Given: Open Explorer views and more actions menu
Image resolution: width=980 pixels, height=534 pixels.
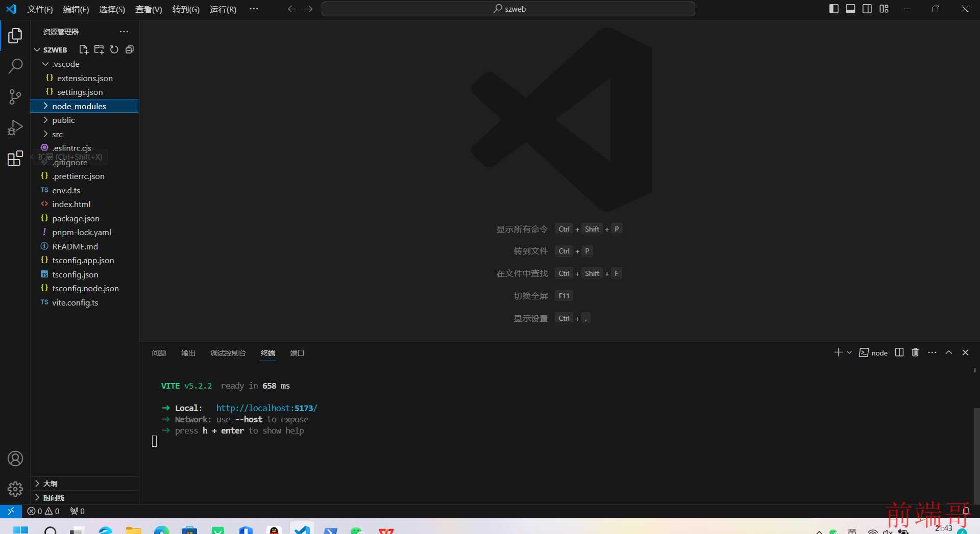Looking at the screenshot, I should coord(124,32).
